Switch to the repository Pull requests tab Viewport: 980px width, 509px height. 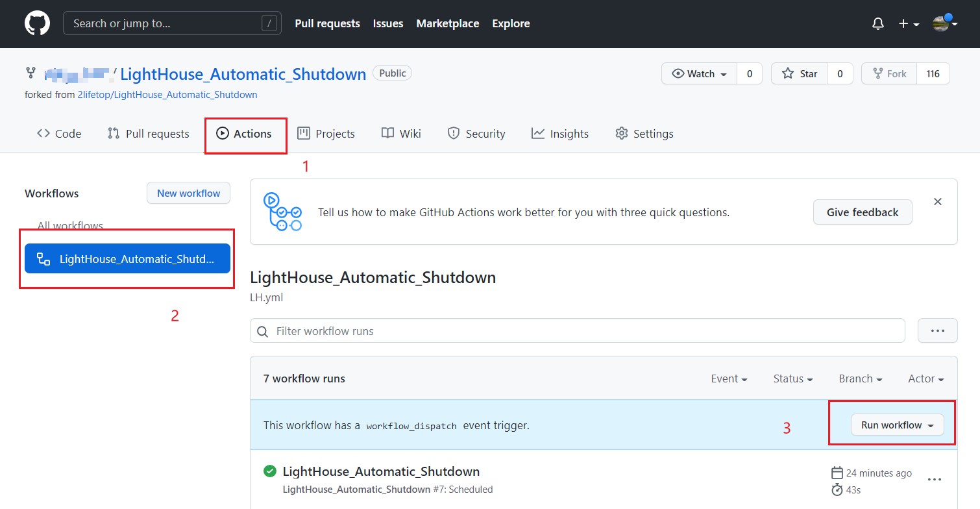tap(149, 134)
